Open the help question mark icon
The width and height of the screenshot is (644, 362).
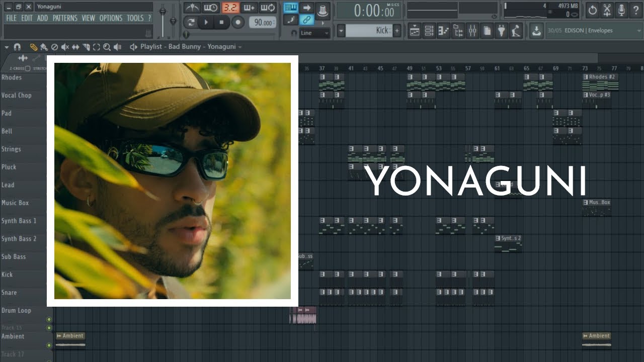point(636,10)
